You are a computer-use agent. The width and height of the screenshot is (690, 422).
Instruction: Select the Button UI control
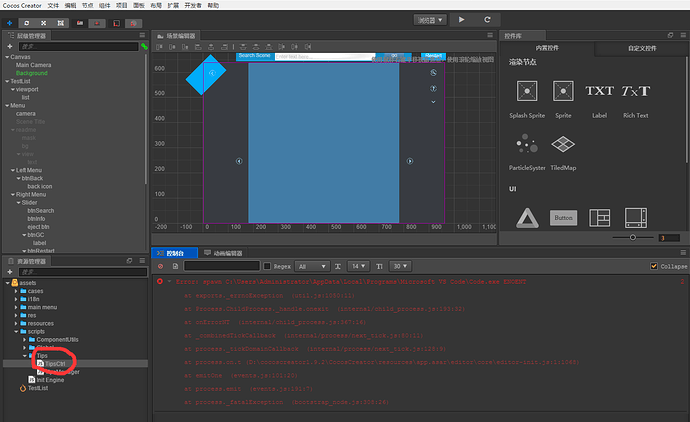(563, 218)
